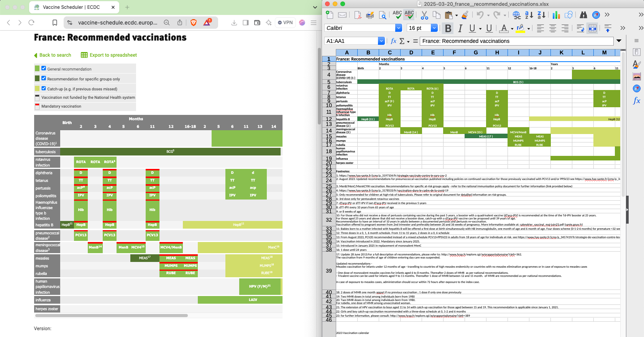Open print preview icon in spreadsheet toolbar

click(383, 15)
